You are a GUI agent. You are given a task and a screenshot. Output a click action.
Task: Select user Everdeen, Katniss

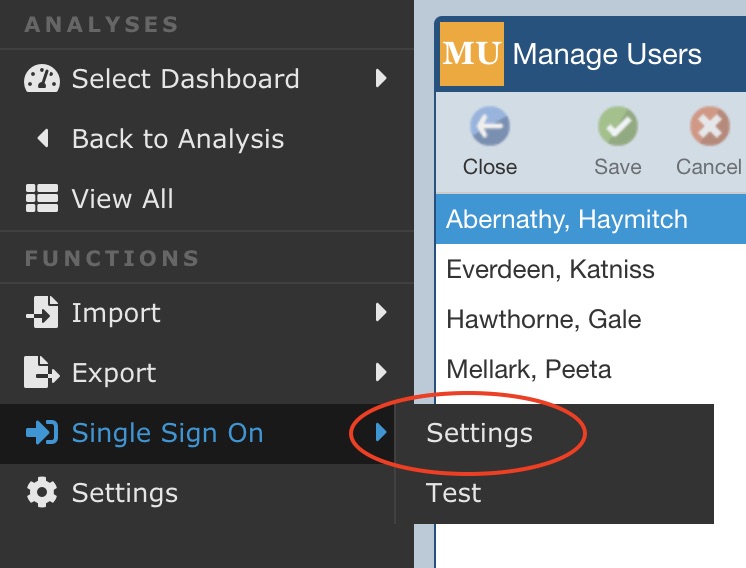click(x=590, y=269)
